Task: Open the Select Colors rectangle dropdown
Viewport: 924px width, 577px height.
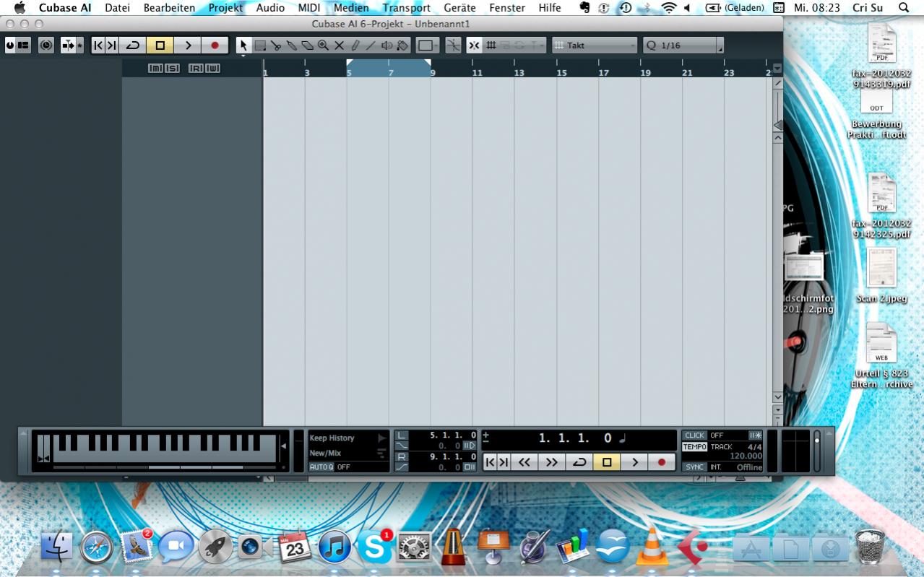Action: (x=427, y=45)
